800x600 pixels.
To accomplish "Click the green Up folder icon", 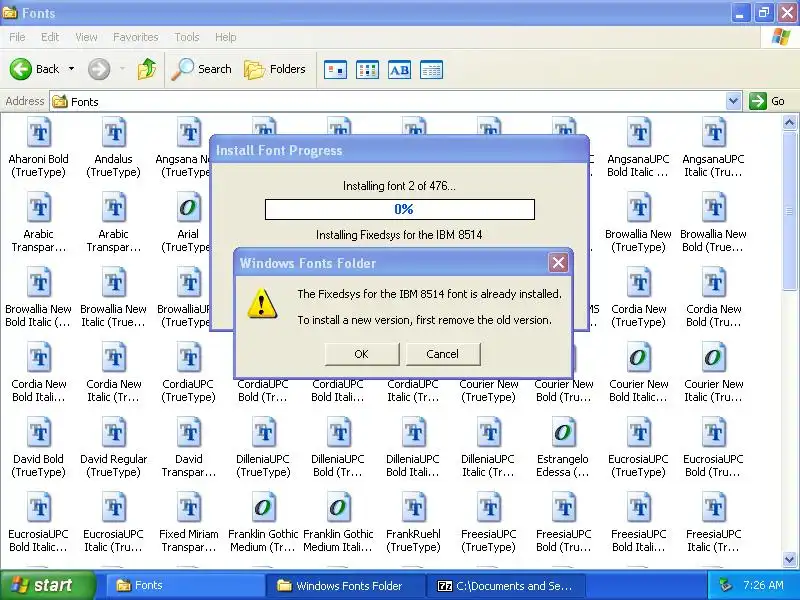I will point(147,69).
